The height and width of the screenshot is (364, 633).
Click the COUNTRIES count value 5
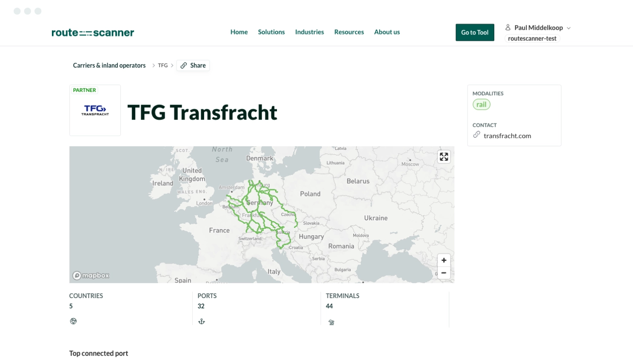[71, 306]
